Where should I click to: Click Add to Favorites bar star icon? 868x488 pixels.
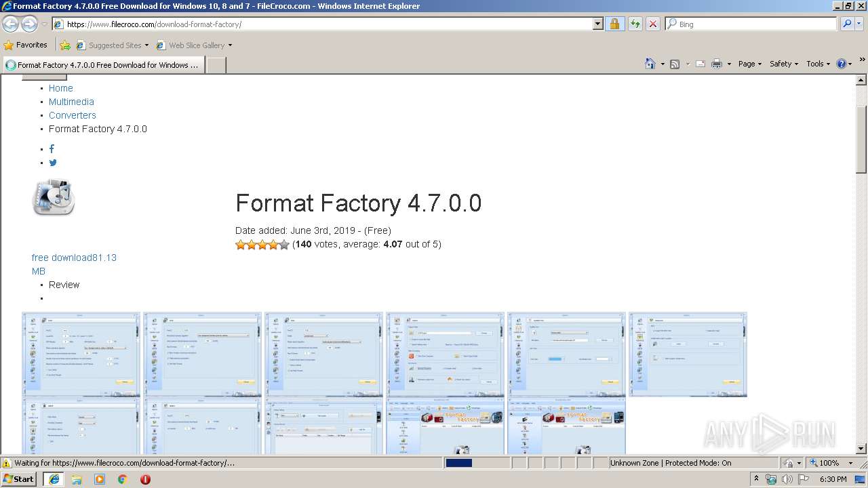[65, 45]
